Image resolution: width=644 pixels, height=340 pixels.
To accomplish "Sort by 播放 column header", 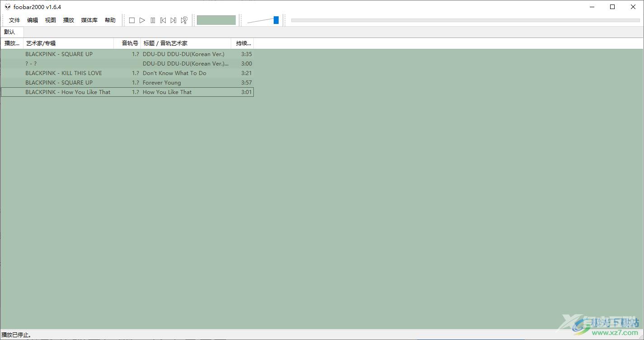I will [x=12, y=43].
